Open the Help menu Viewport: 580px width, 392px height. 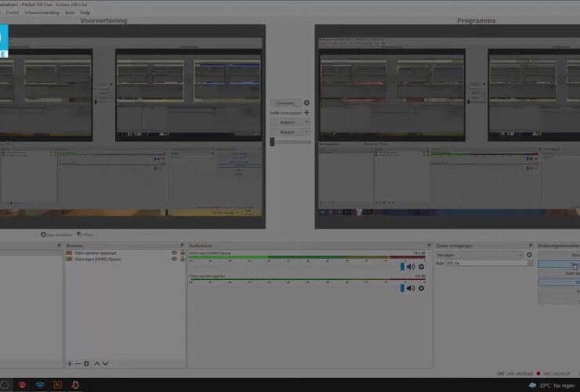pyautogui.click(x=85, y=13)
